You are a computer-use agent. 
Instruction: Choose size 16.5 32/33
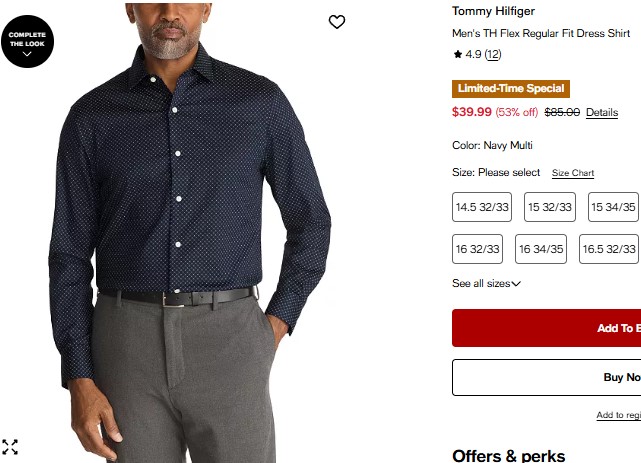(x=609, y=249)
